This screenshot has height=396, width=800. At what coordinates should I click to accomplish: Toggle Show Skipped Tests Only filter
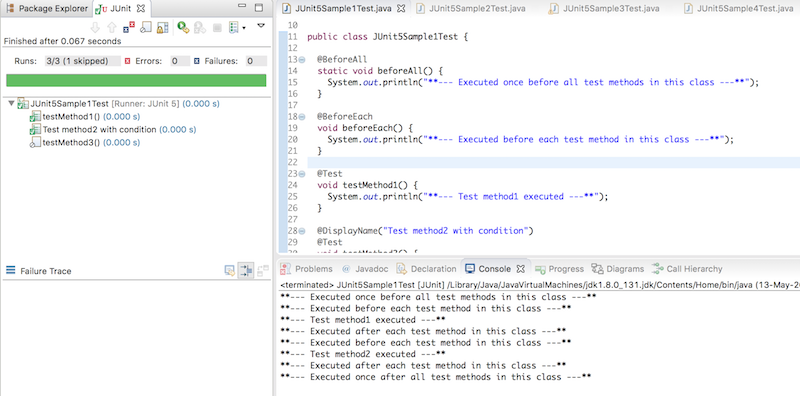pos(145,27)
